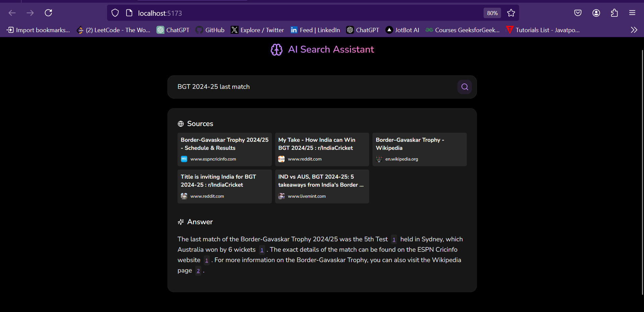Open the GitHub bookmark

click(210, 30)
